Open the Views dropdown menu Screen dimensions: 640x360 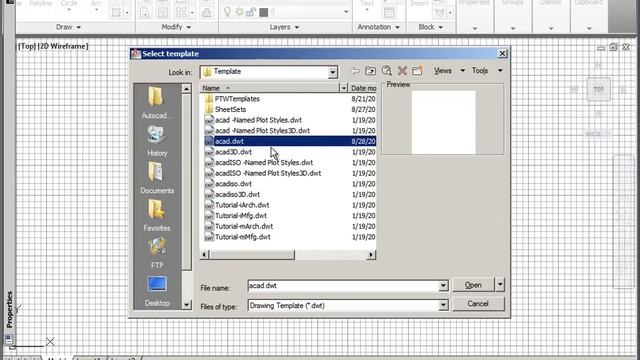coord(449,71)
